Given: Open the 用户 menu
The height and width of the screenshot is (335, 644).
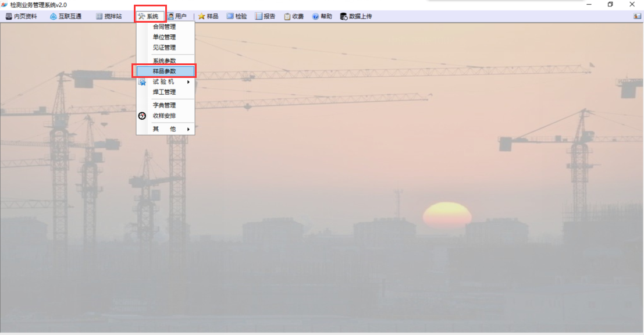Looking at the screenshot, I should click(177, 16).
